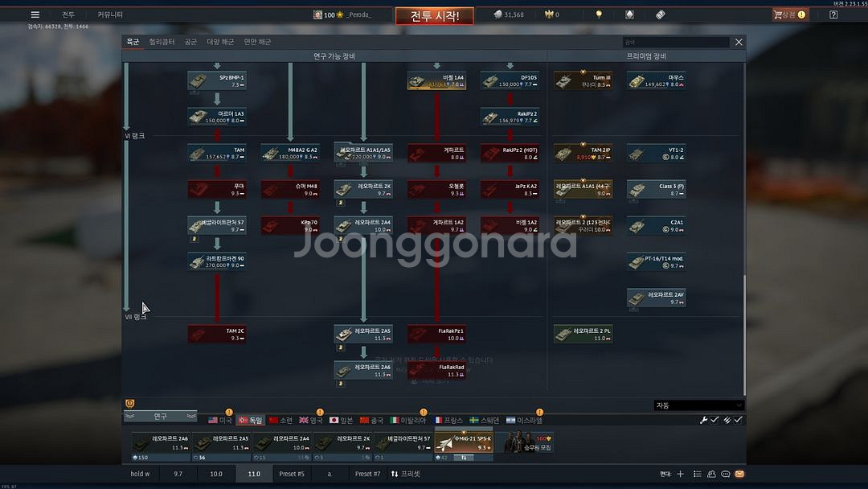
Task: Close the research tree with X
Action: coord(739,42)
